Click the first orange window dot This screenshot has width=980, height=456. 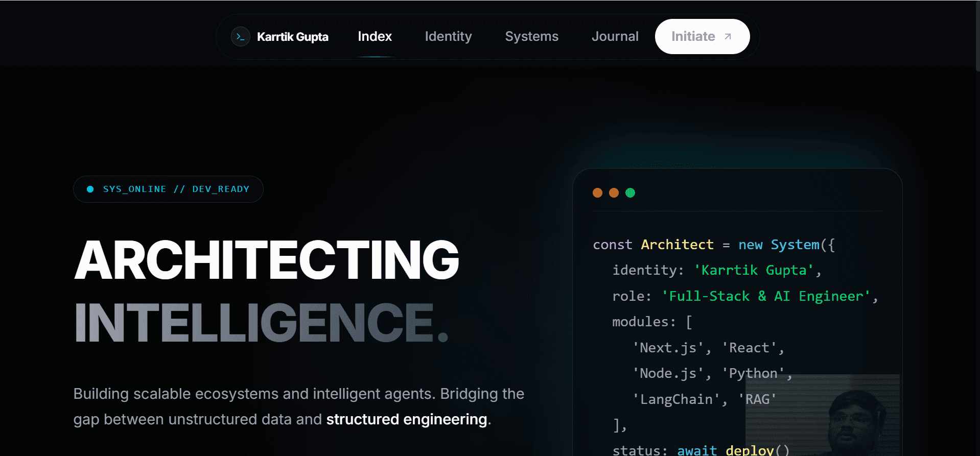[597, 193]
